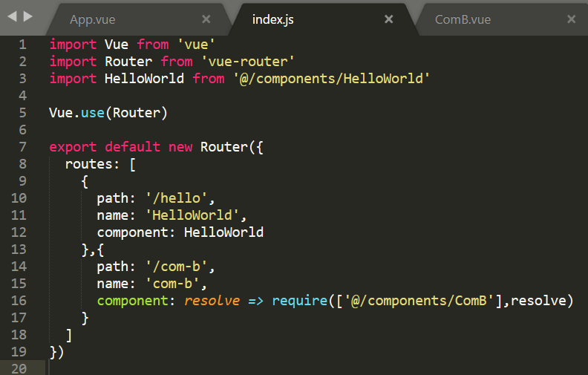The width and height of the screenshot is (588, 375).
Task: Click HelloWorld component value on line 12
Action: click(224, 232)
